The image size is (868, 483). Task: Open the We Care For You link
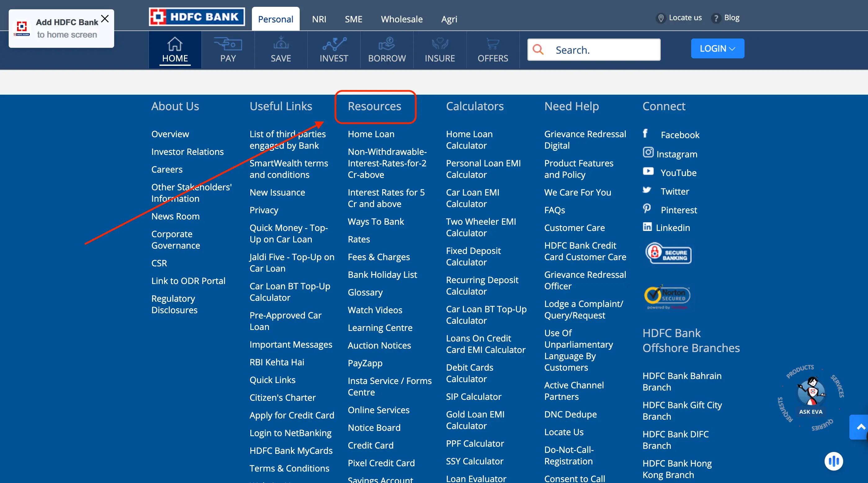(577, 192)
